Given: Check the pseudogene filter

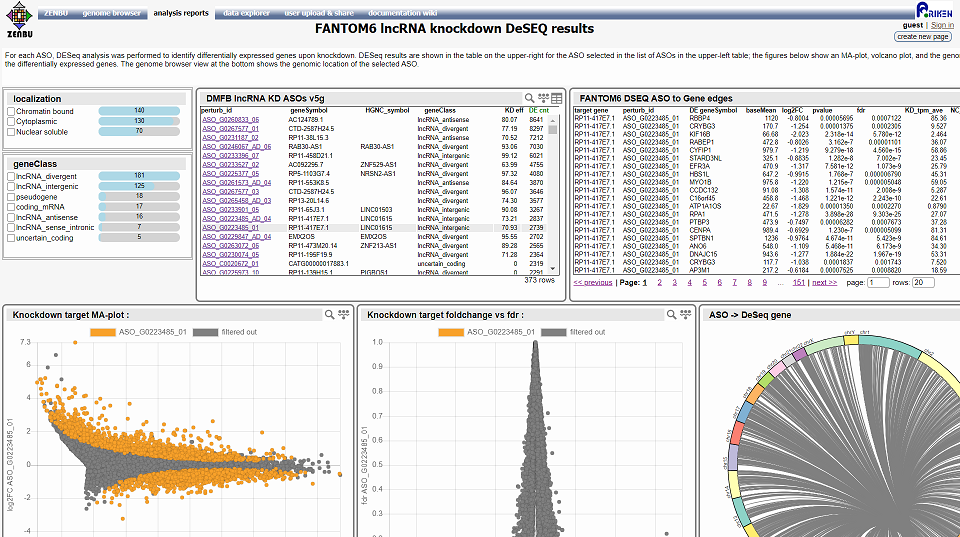Looking at the screenshot, I should (x=11, y=197).
